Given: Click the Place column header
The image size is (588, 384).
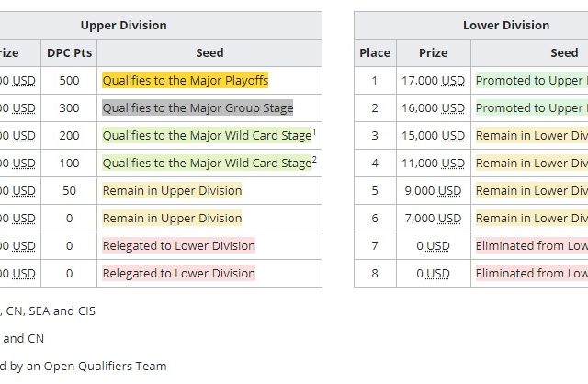Looking at the screenshot, I should 375,53.
